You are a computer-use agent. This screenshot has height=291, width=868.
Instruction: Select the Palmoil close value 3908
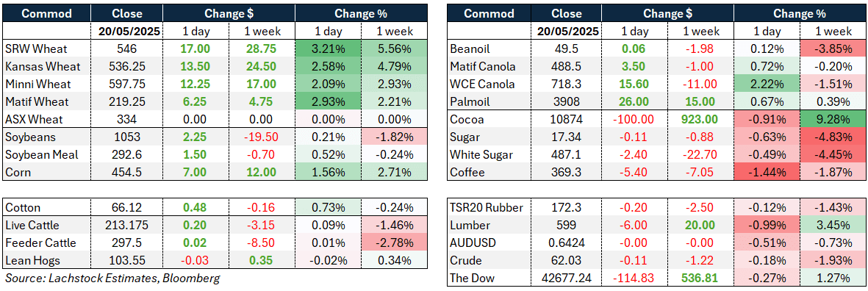click(569, 102)
